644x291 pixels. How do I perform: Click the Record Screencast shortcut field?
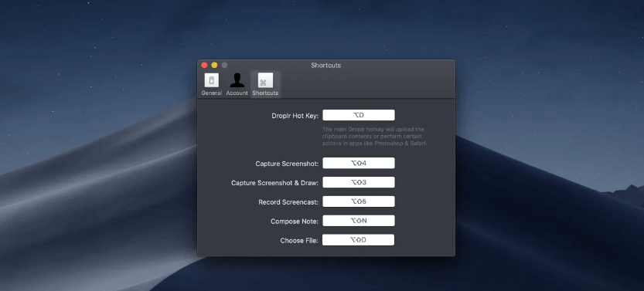point(359,201)
